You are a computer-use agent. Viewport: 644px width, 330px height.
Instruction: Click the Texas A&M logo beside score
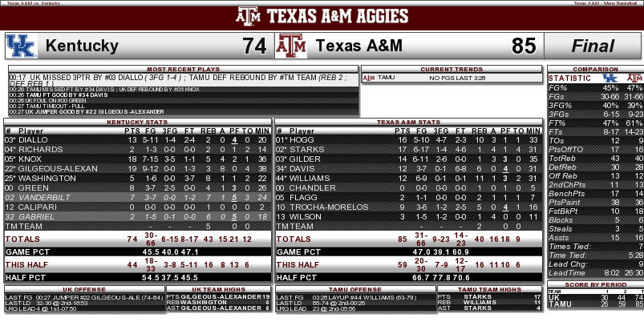tap(291, 46)
